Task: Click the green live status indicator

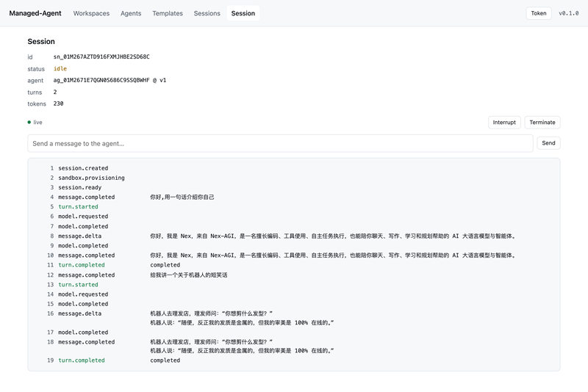Action: (x=35, y=123)
